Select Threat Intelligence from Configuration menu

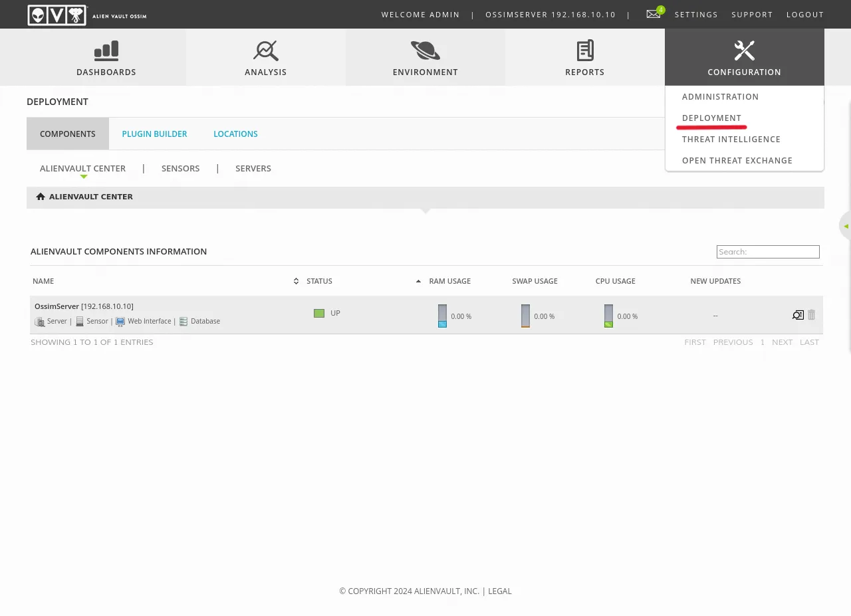[731, 139]
